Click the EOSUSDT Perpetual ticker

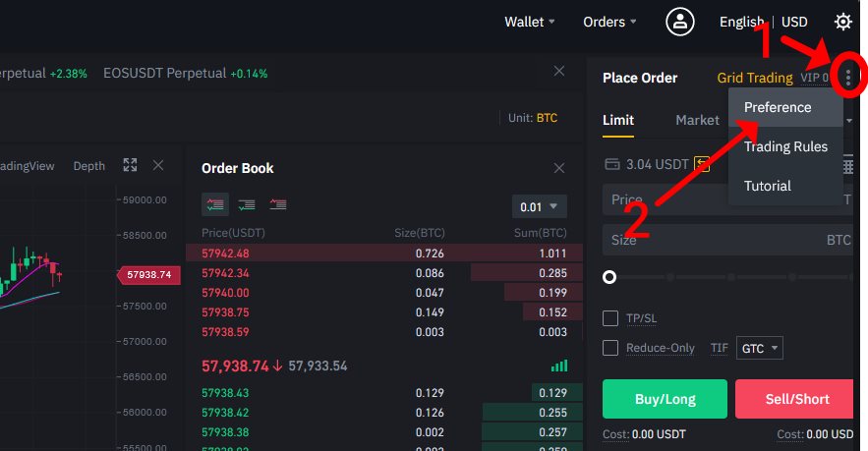(186, 73)
